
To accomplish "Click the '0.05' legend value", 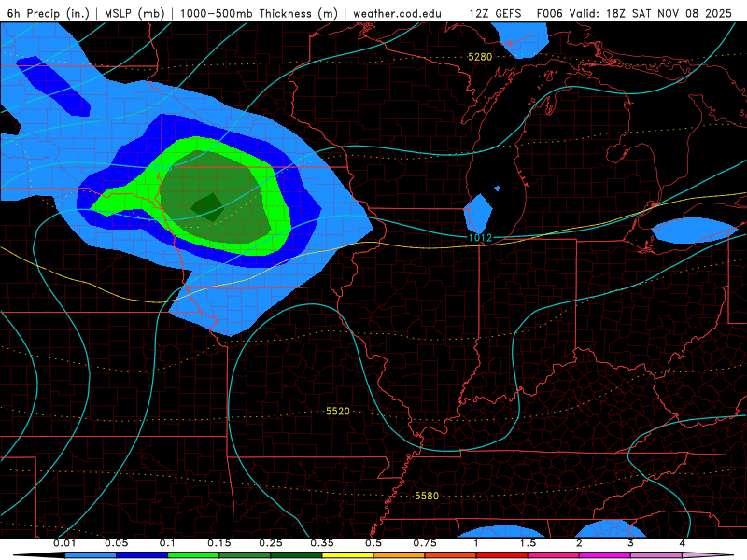I will pyautogui.click(x=116, y=543).
